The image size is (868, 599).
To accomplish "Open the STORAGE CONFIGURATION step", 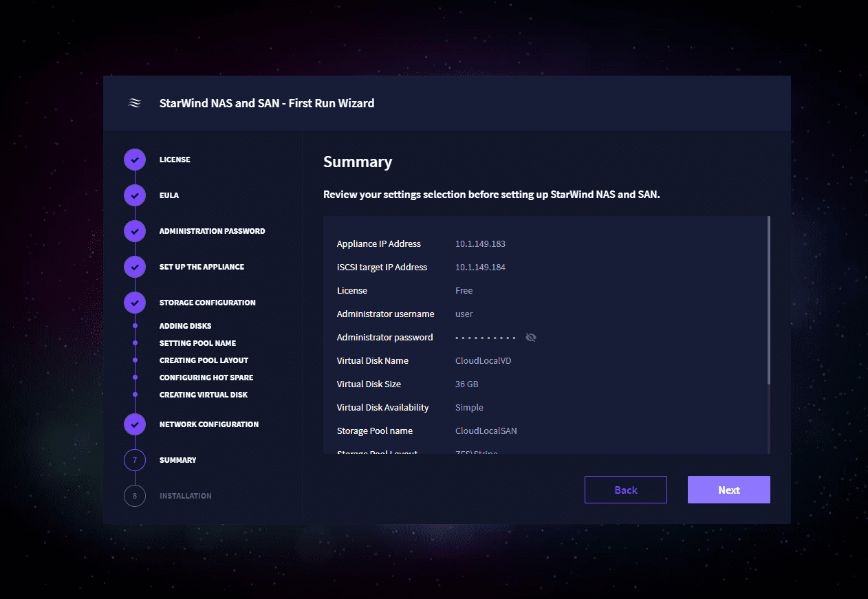I will 207,303.
